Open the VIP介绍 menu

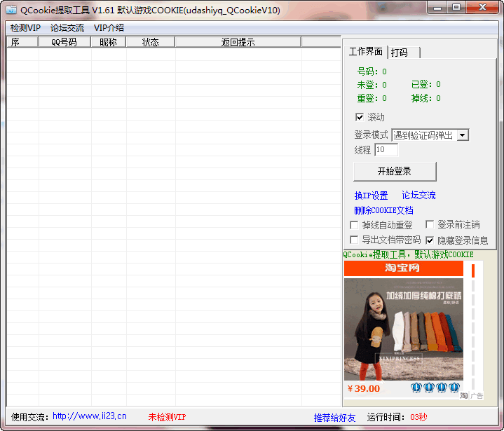pyautogui.click(x=109, y=28)
